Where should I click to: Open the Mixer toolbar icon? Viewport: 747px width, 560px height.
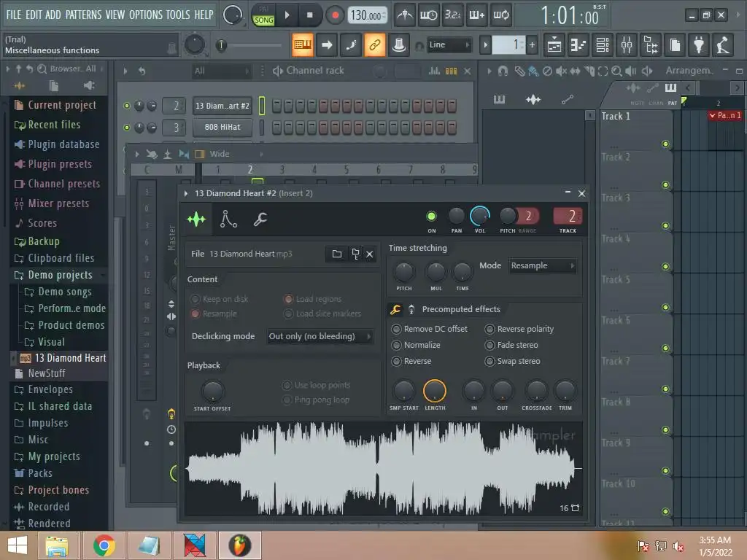[x=627, y=45]
